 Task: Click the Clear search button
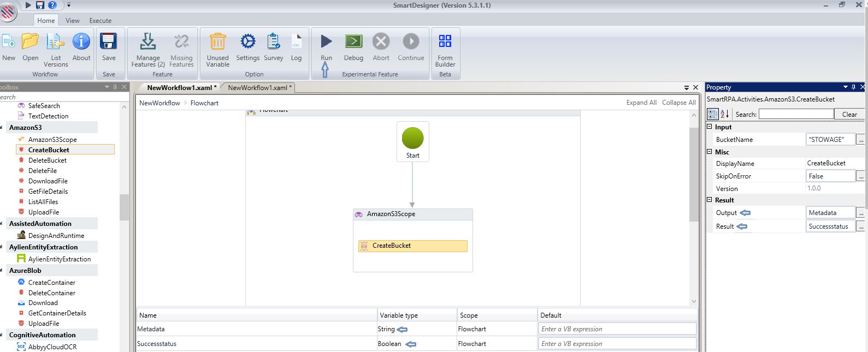(x=849, y=114)
